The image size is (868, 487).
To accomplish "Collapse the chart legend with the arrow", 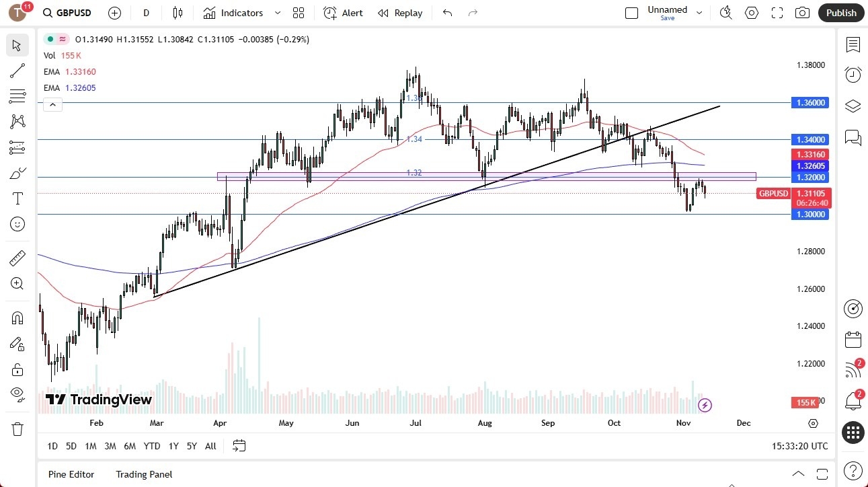I will click(52, 104).
